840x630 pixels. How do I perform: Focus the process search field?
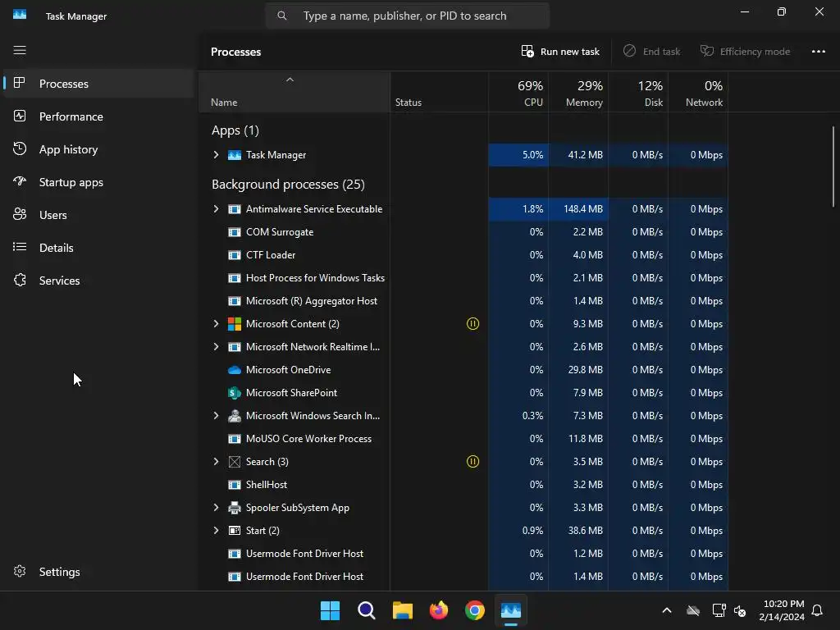coord(407,16)
